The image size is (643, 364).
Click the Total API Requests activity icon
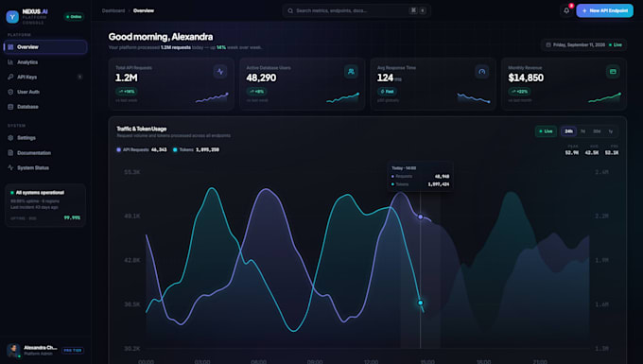220,72
